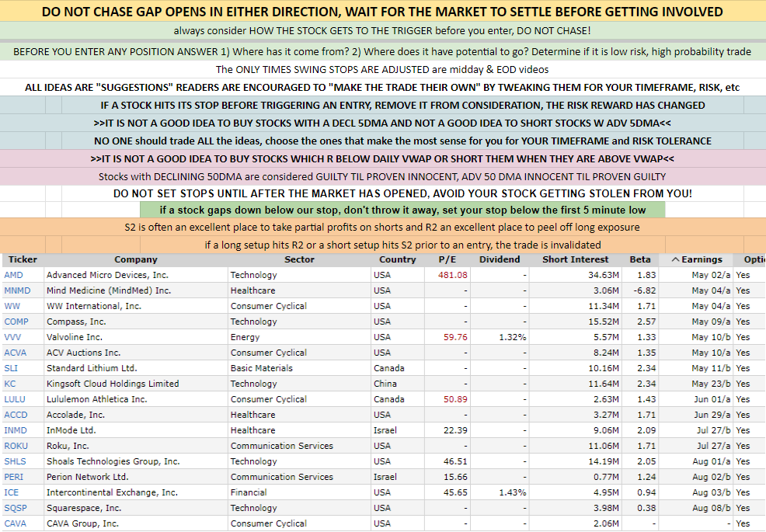Screen dimensions: 766x532
Task: Open the LULU ticker link
Action: coord(15,400)
